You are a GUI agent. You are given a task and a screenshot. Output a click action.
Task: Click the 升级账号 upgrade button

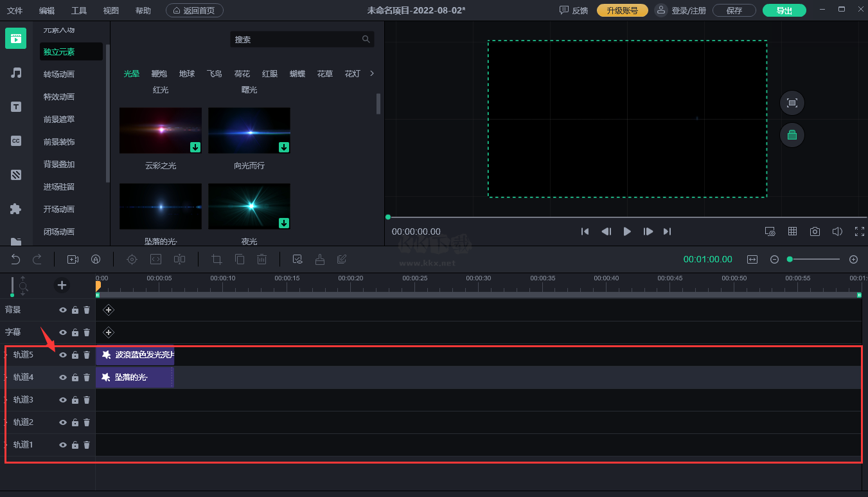point(622,10)
